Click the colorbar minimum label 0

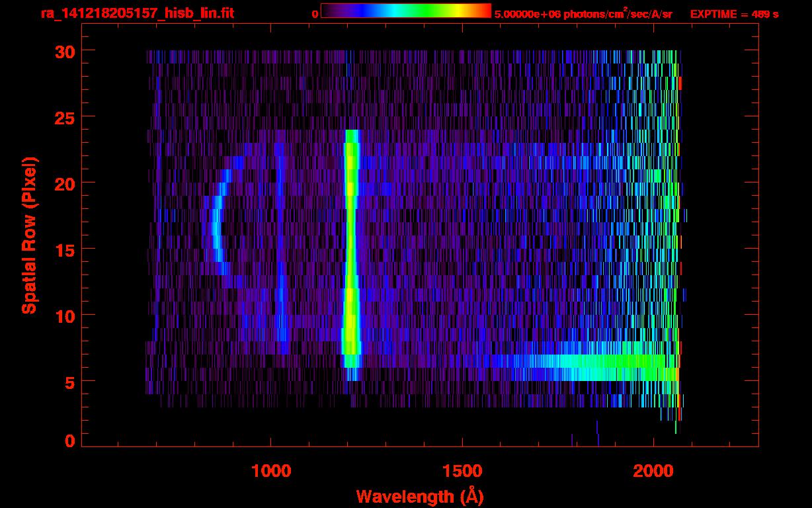click(315, 14)
